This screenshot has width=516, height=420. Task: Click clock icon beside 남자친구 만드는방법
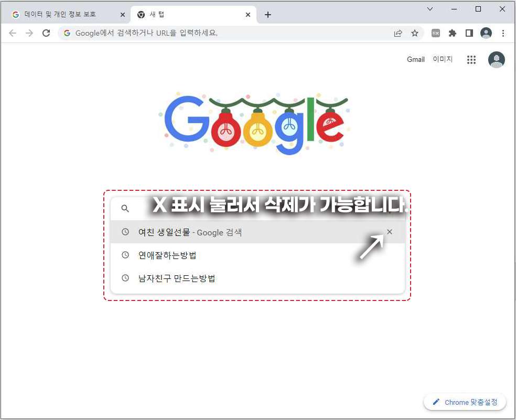[125, 278]
